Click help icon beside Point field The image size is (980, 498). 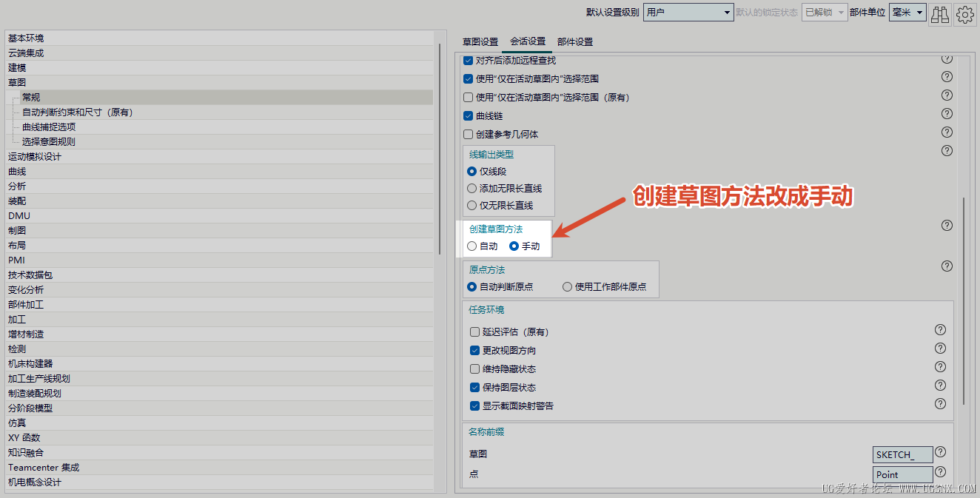pyautogui.click(x=940, y=471)
